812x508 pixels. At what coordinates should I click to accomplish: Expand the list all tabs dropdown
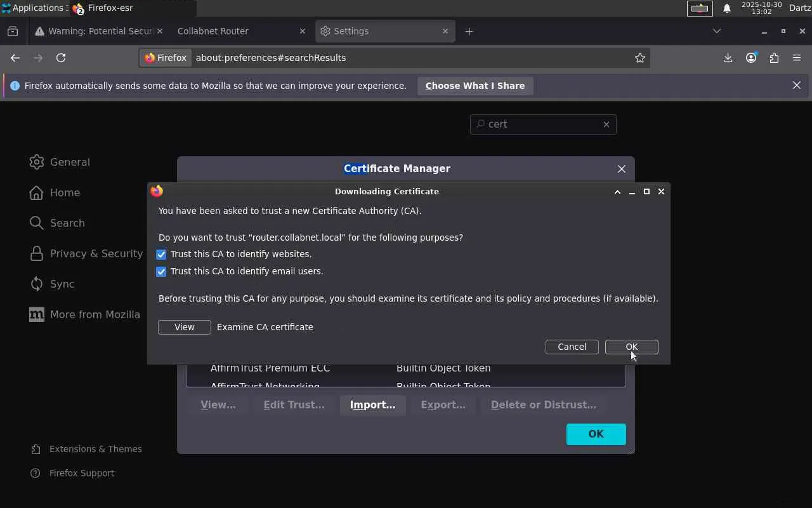pos(717,31)
